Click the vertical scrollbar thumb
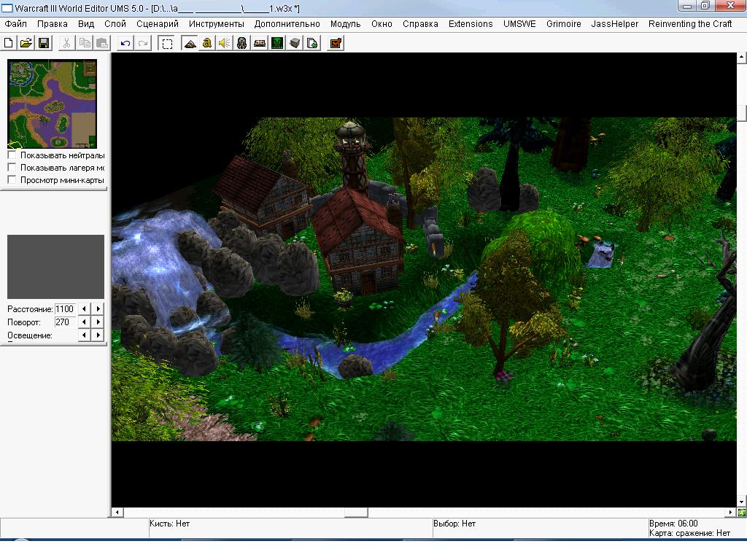This screenshot has width=747, height=560. coord(742,112)
